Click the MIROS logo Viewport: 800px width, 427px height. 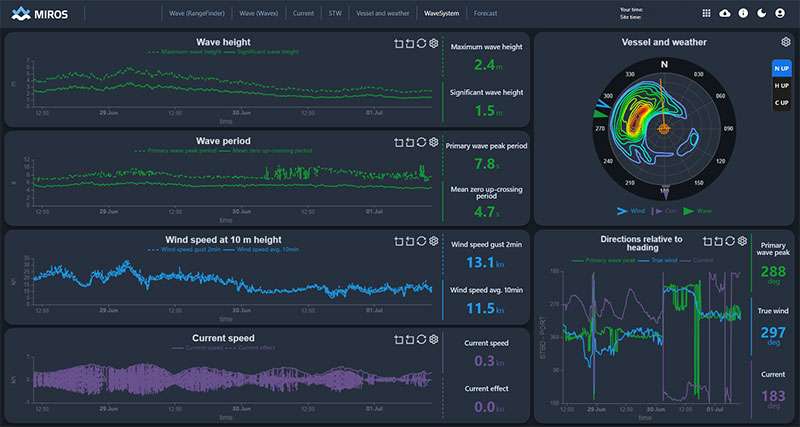pos(40,14)
